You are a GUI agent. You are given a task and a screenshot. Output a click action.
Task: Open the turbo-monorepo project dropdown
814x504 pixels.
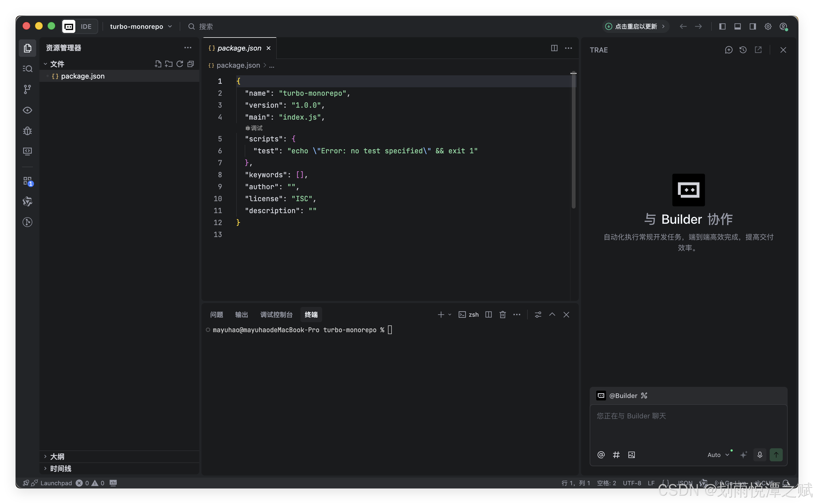pyautogui.click(x=141, y=26)
